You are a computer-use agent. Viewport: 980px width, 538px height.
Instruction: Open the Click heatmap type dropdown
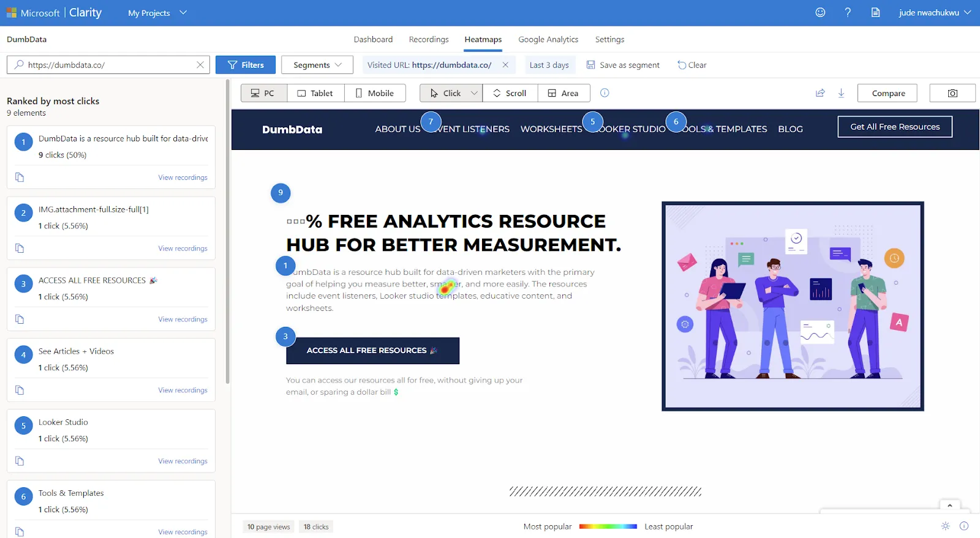(474, 93)
